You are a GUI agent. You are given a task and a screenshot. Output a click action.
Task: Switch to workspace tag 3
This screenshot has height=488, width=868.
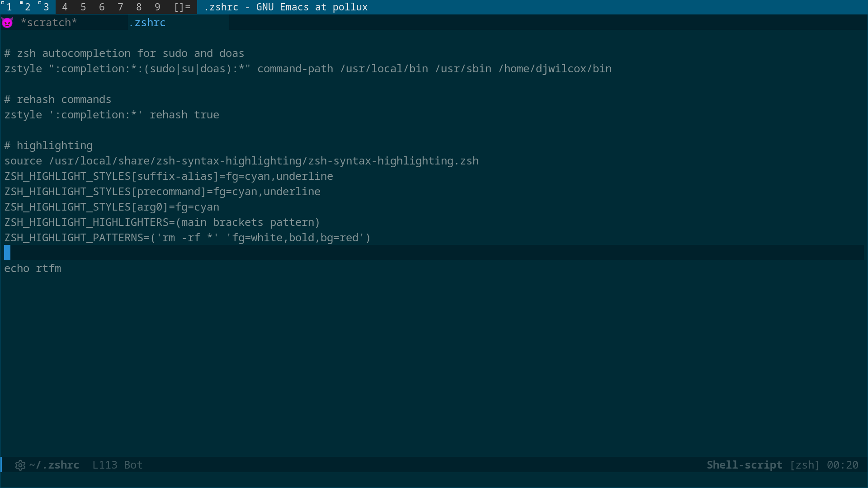(x=46, y=7)
